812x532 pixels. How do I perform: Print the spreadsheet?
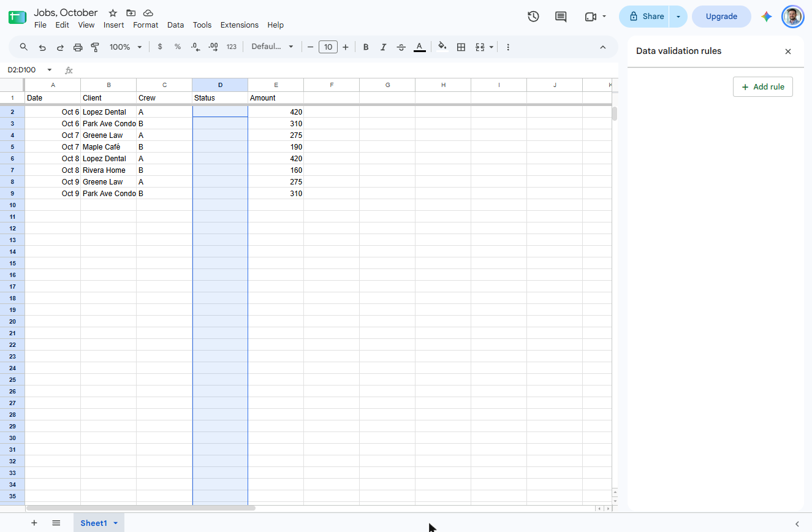[x=78, y=47]
